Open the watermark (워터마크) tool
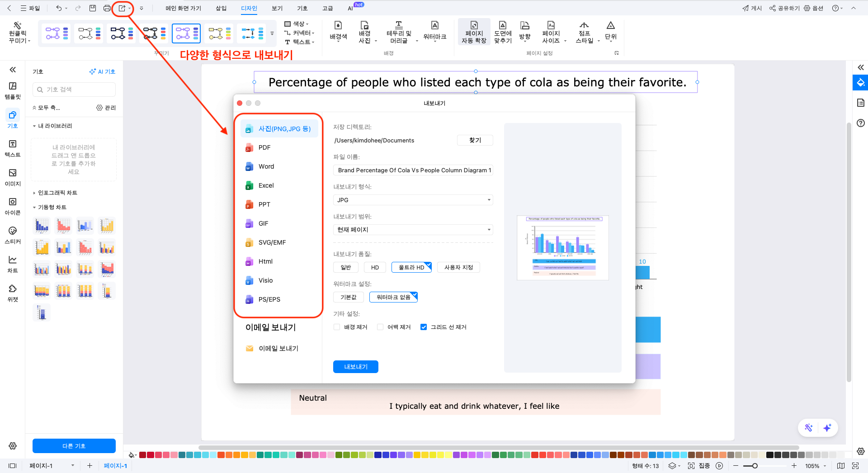 (434, 31)
